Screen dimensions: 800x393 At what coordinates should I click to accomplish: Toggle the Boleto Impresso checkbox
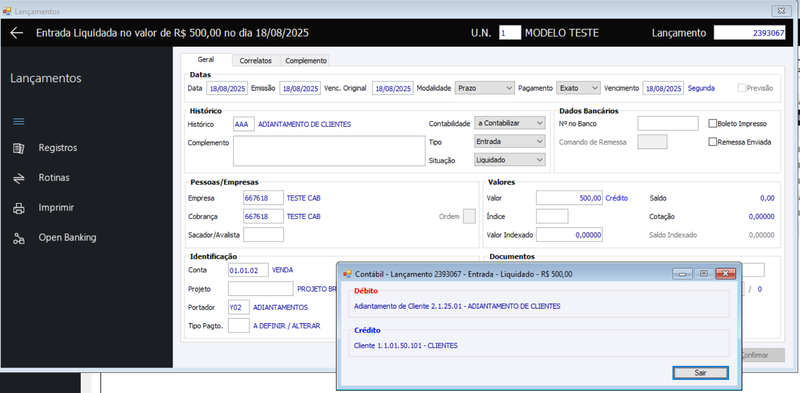click(x=713, y=124)
